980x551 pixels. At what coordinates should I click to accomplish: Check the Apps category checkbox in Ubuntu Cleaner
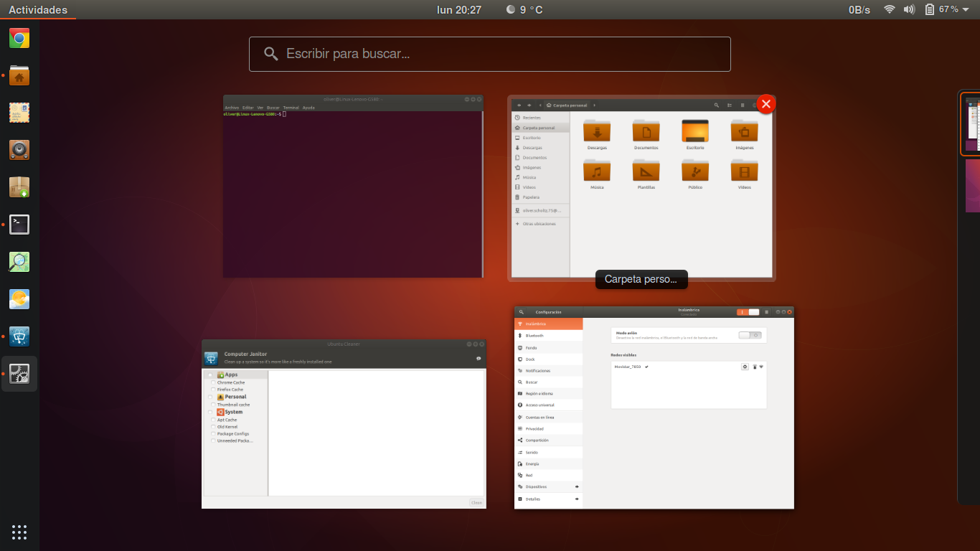click(x=211, y=375)
